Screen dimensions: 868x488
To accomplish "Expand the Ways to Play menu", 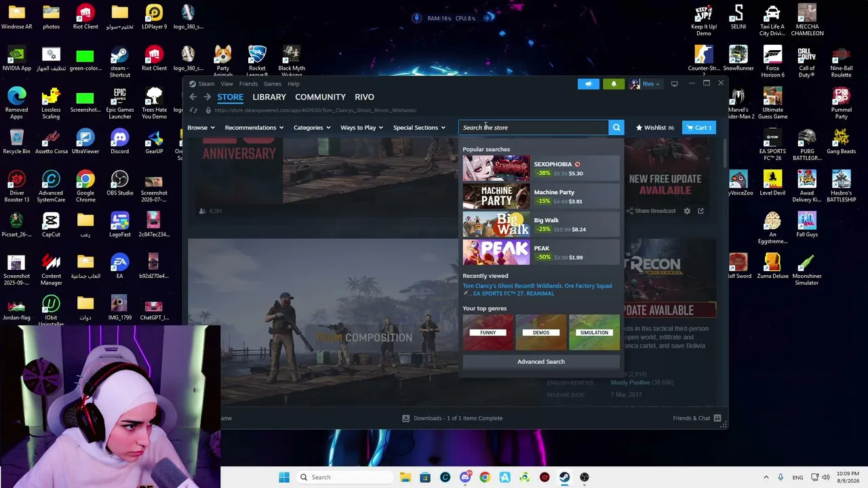I will pyautogui.click(x=361, y=127).
